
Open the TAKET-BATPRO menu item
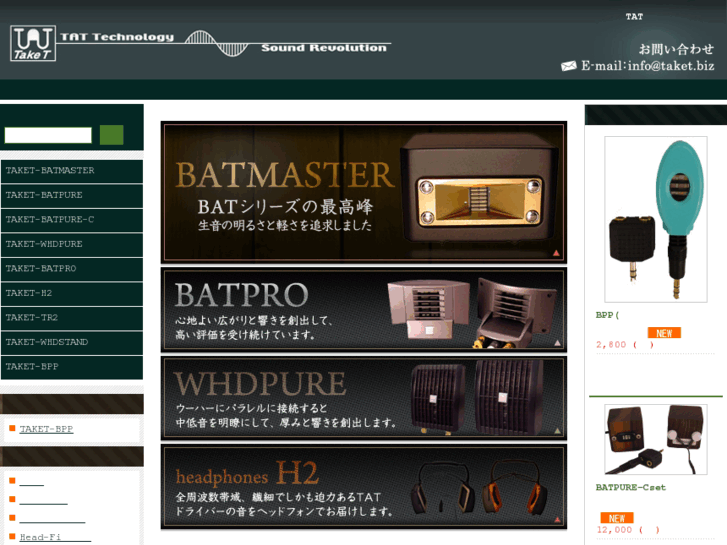click(x=72, y=269)
